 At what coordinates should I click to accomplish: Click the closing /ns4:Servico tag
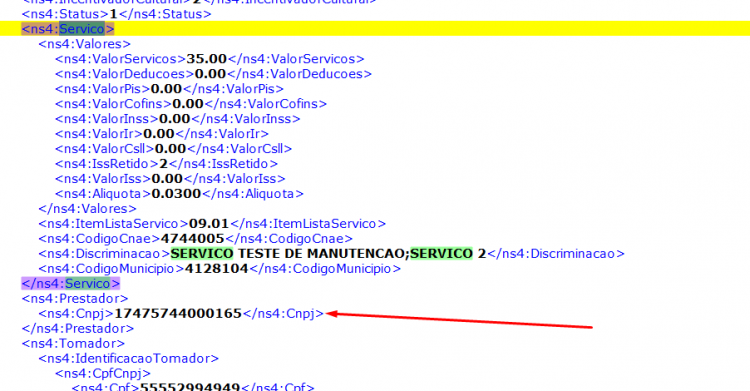pyautogui.click(x=71, y=283)
